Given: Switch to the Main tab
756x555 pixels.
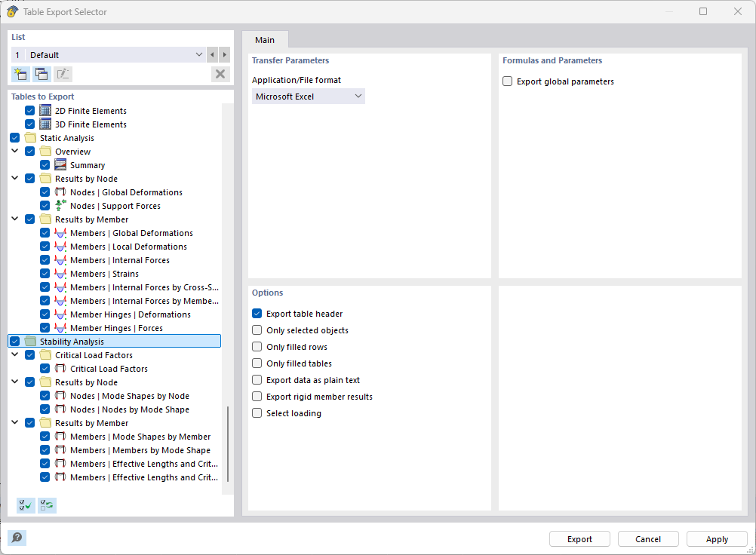Looking at the screenshot, I should (x=265, y=39).
